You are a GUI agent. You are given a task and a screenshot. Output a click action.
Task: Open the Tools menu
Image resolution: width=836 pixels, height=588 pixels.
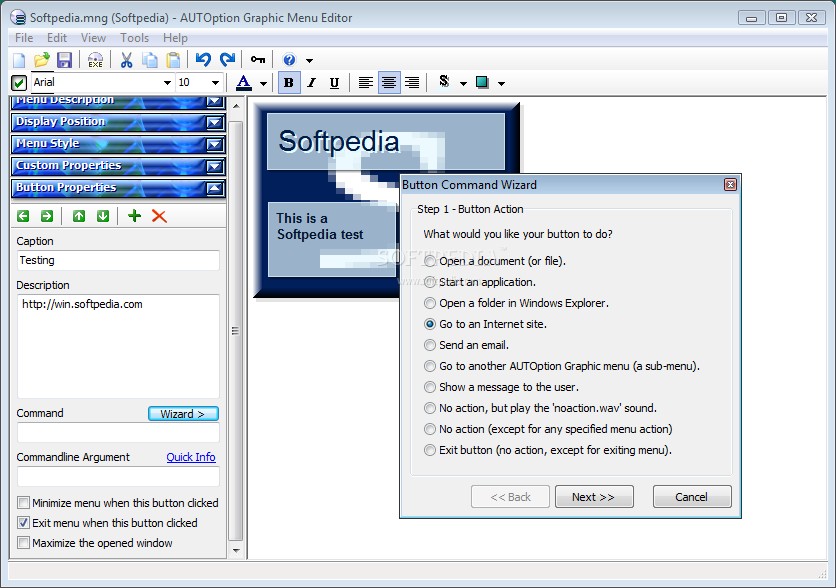134,38
